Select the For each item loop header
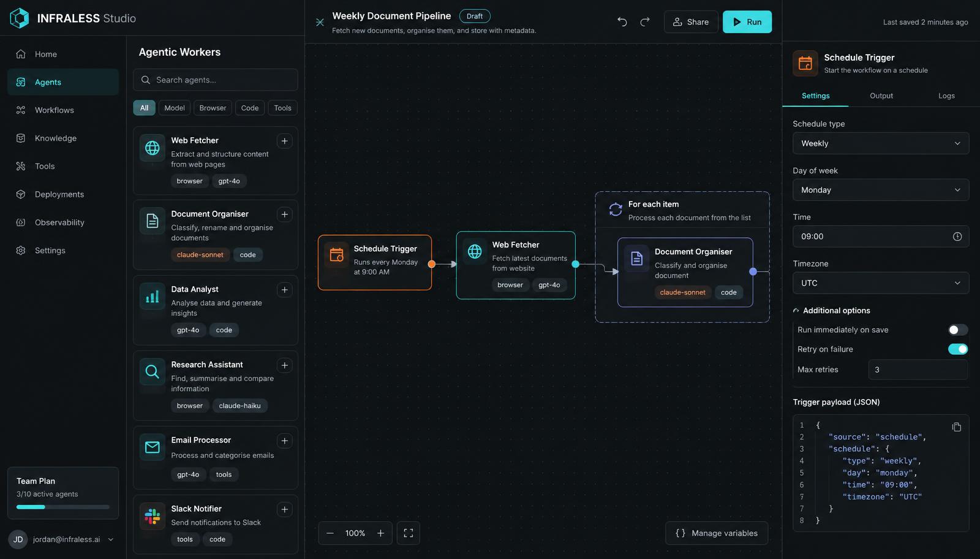980x559 pixels. click(x=682, y=210)
